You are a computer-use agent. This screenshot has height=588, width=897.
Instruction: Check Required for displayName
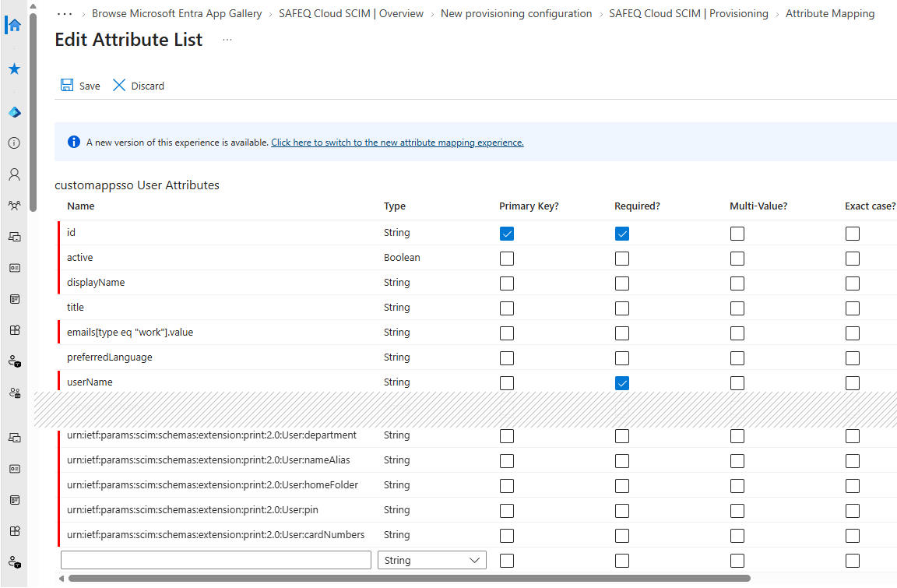(x=622, y=283)
